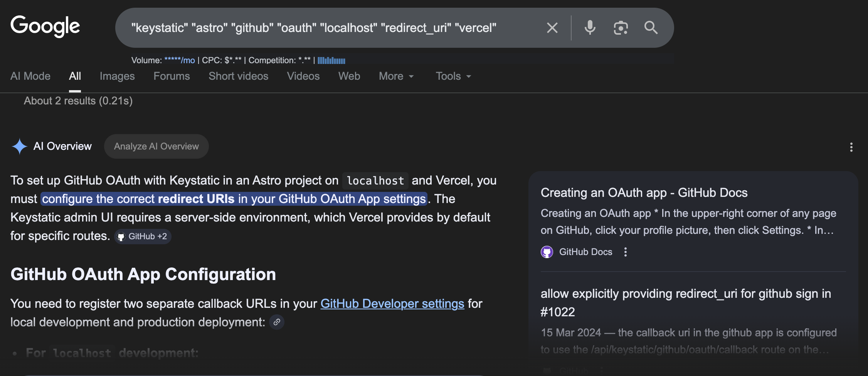Expand the More dropdown
Image resolution: width=868 pixels, height=376 pixels.
(397, 76)
